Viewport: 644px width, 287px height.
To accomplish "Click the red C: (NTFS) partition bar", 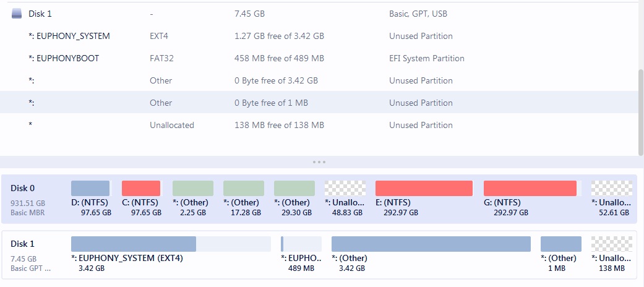I will [141, 189].
